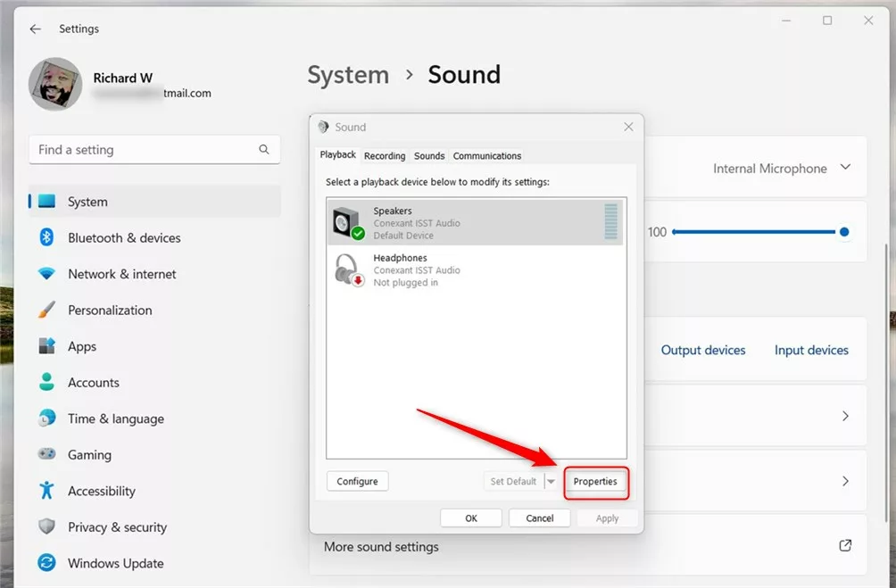Go to Personalization settings

[110, 311]
